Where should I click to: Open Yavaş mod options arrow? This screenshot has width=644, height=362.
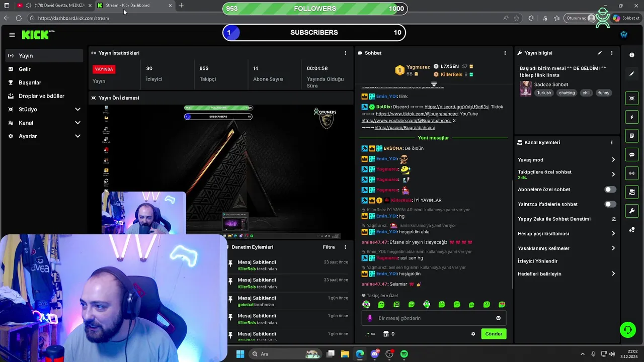point(613,160)
